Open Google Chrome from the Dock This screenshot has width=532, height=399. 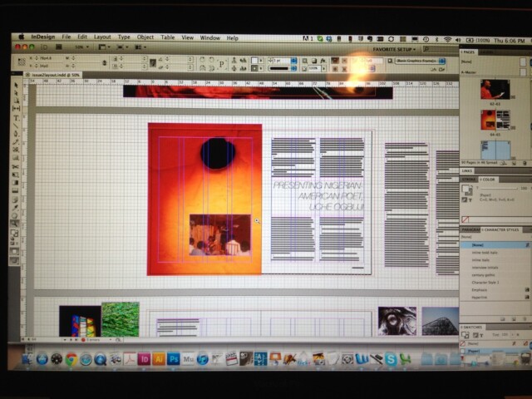point(71,359)
